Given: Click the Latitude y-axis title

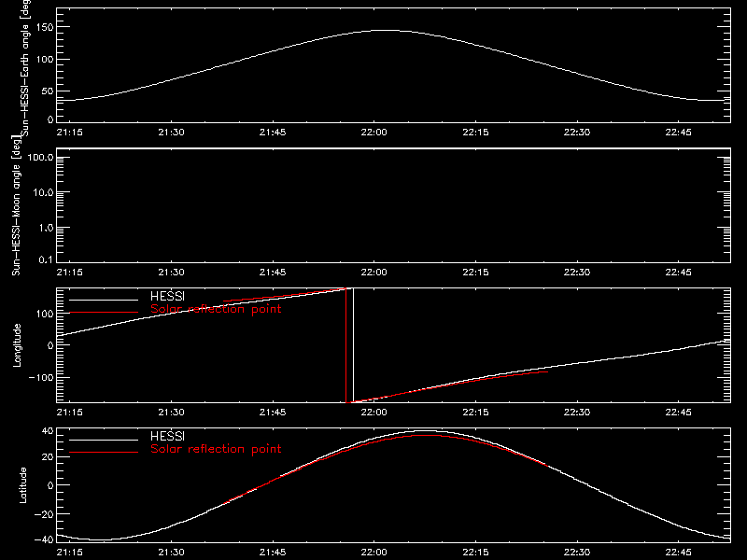Looking at the screenshot, I should 21,484.
